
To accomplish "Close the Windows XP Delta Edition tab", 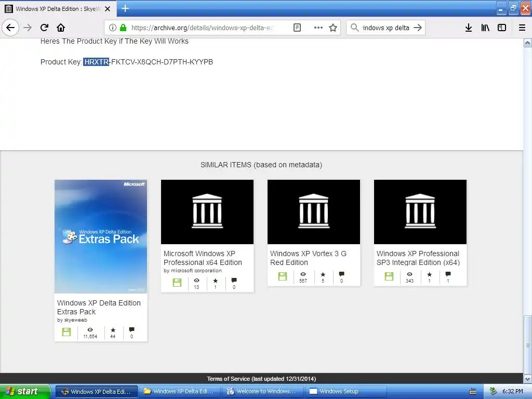I will pos(108,9).
